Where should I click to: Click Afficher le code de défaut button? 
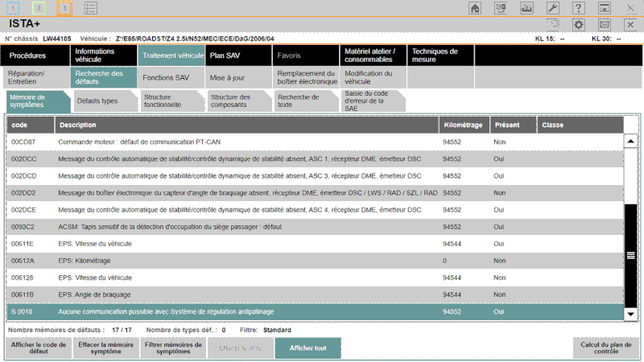(39, 348)
